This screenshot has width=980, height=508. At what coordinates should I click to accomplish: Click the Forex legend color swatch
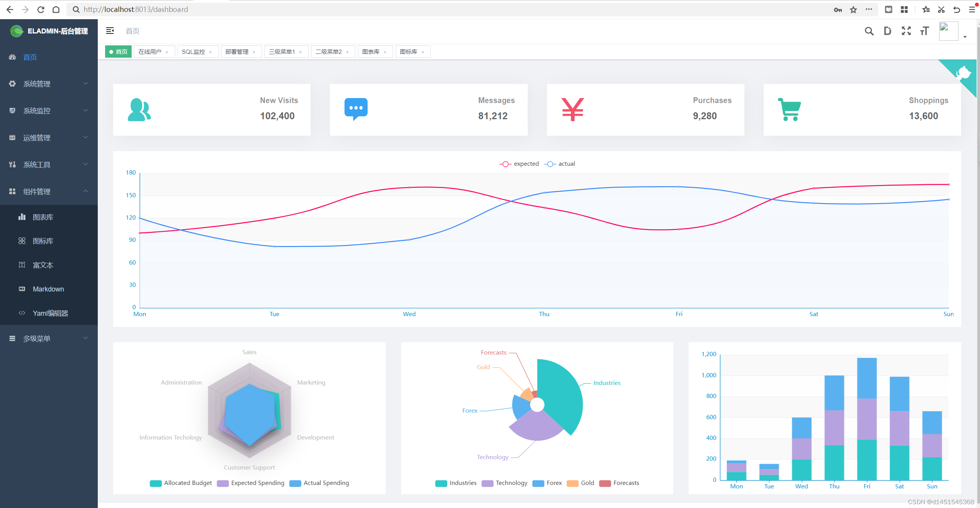pyautogui.click(x=538, y=483)
